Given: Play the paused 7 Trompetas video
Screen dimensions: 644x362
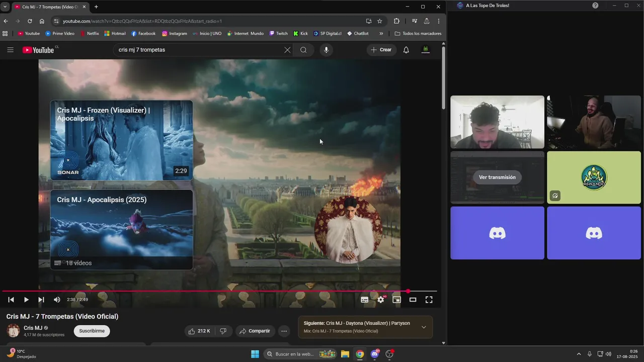Looking at the screenshot, I should coord(26,300).
